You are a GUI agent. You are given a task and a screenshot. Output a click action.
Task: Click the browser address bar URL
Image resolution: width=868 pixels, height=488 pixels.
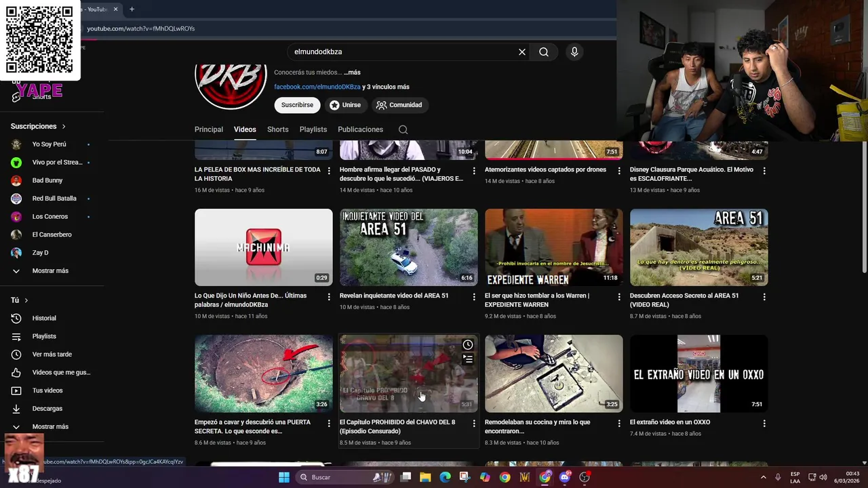[141, 28]
